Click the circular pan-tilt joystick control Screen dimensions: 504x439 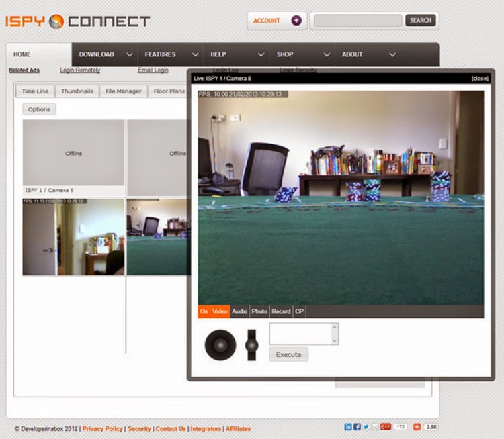pyautogui.click(x=220, y=345)
